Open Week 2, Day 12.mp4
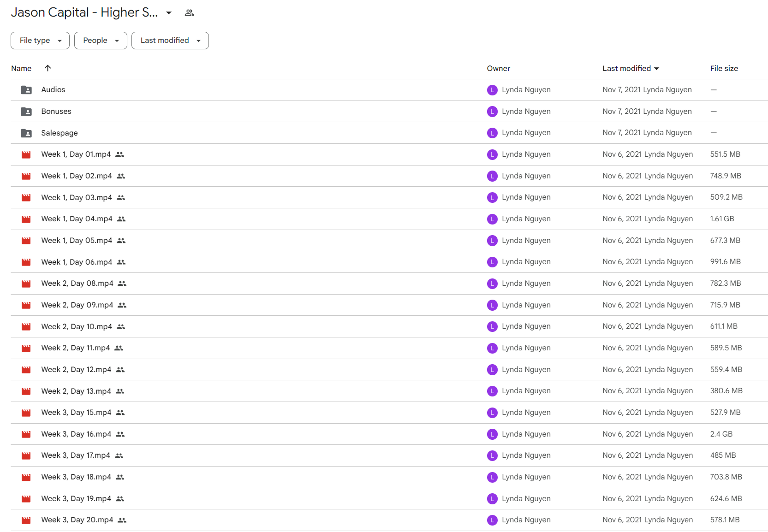 click(76, 370)
